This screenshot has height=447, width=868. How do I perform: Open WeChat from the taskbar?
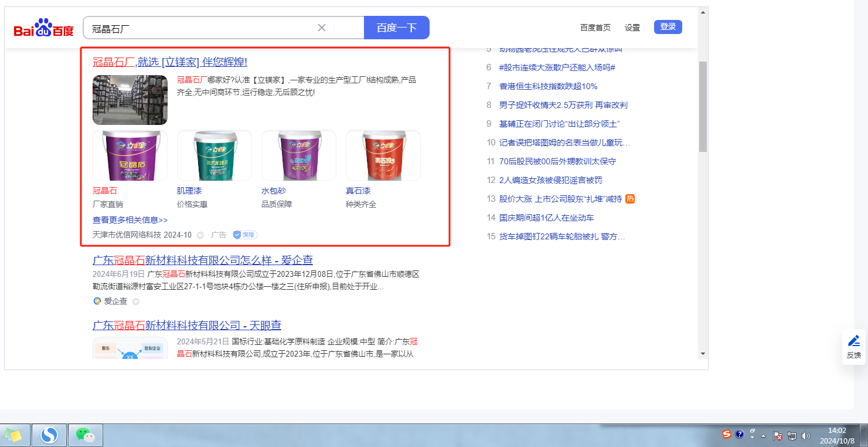click(x=86, y=435)
